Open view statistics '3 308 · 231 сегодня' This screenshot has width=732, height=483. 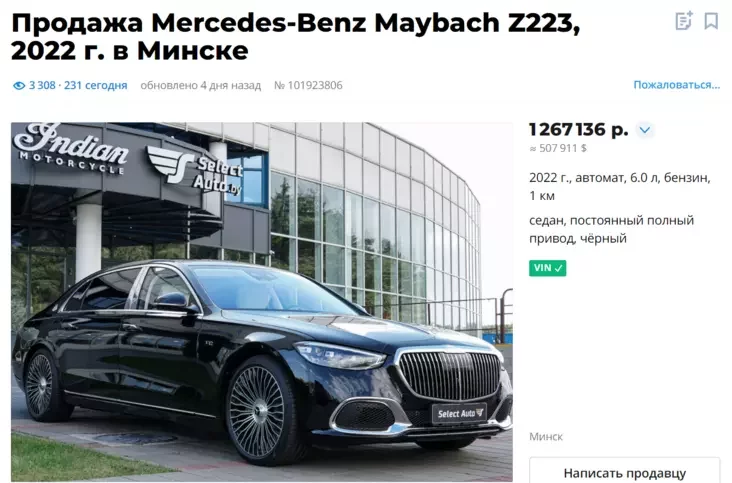[78, 85]
